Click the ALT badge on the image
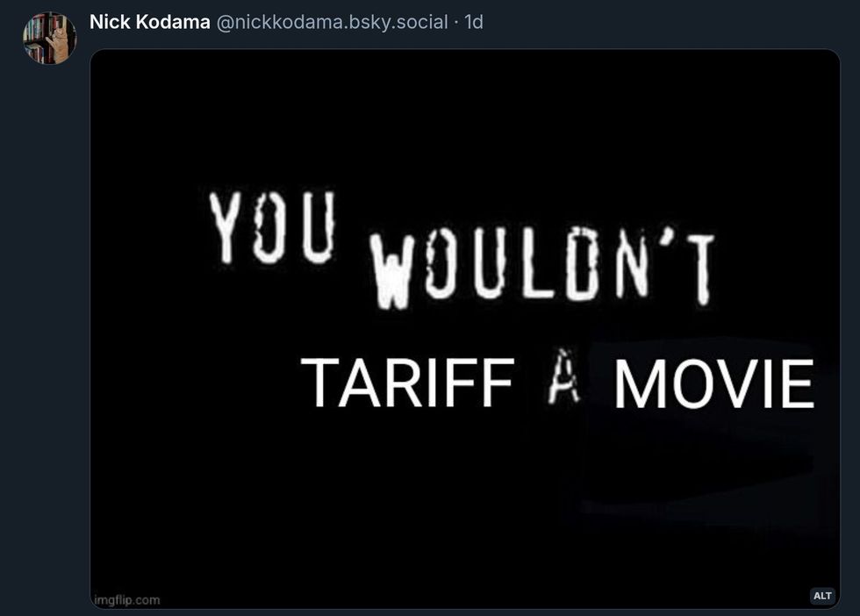 pyautogui.click(x=822, y=596)
